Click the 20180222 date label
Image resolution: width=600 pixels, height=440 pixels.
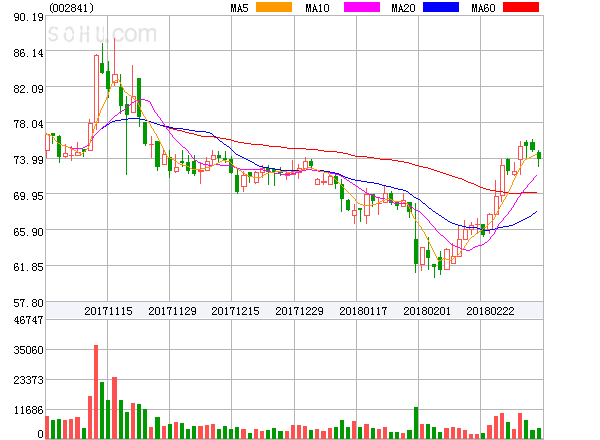[490, 311]
